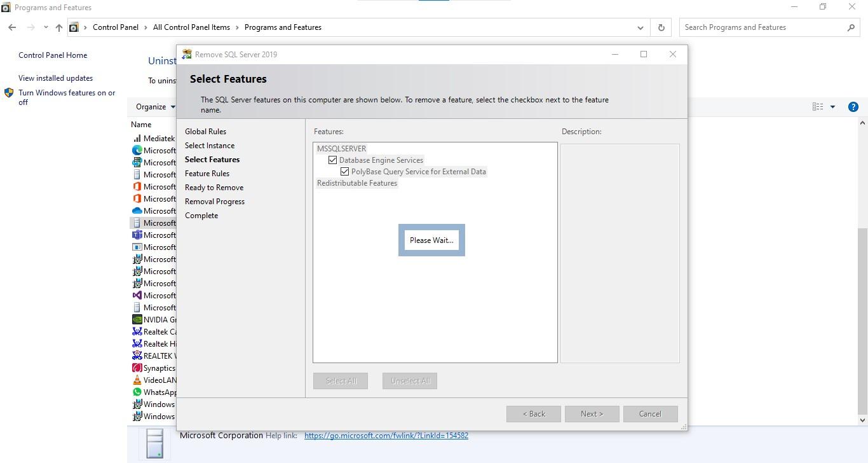Focus the Search Programs and Features field

click(x=763, y=27)
